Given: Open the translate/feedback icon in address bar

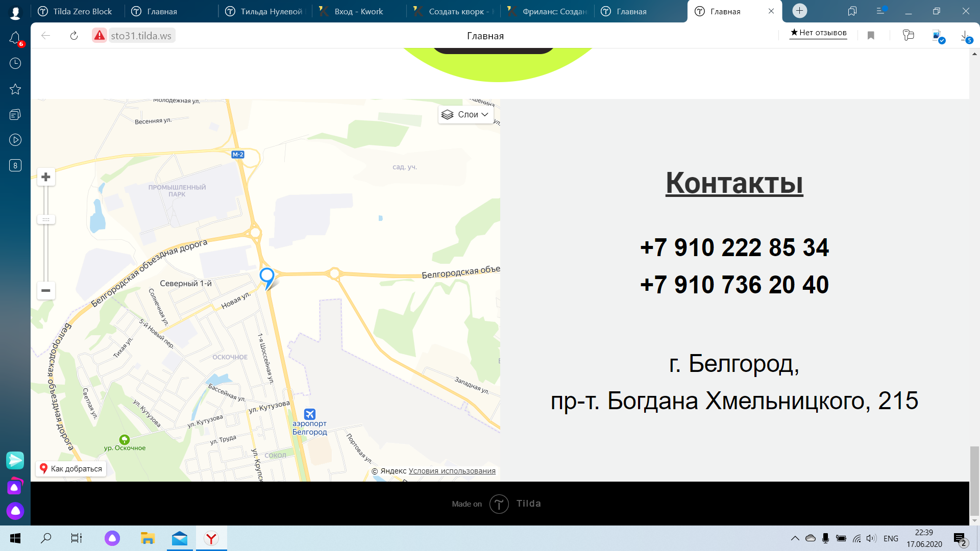Looking at the screenshot, I should click(x=908, y=35).
